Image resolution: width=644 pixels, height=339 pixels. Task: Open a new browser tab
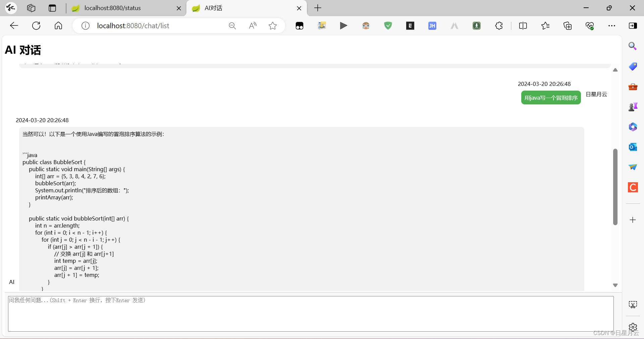318,8
